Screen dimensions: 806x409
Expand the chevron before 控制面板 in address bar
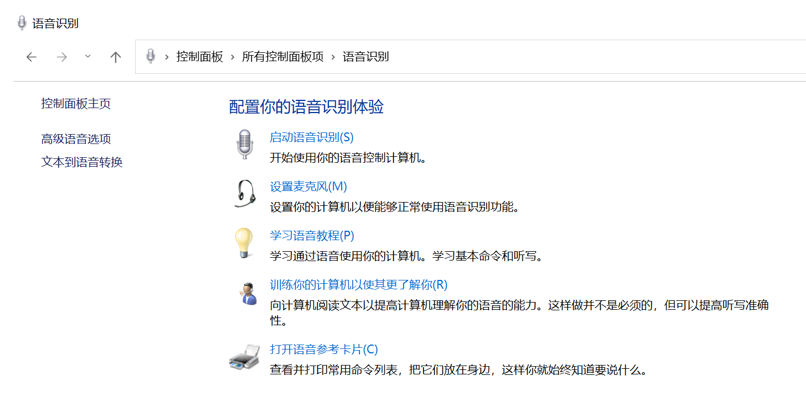click(x=167, y=57)
